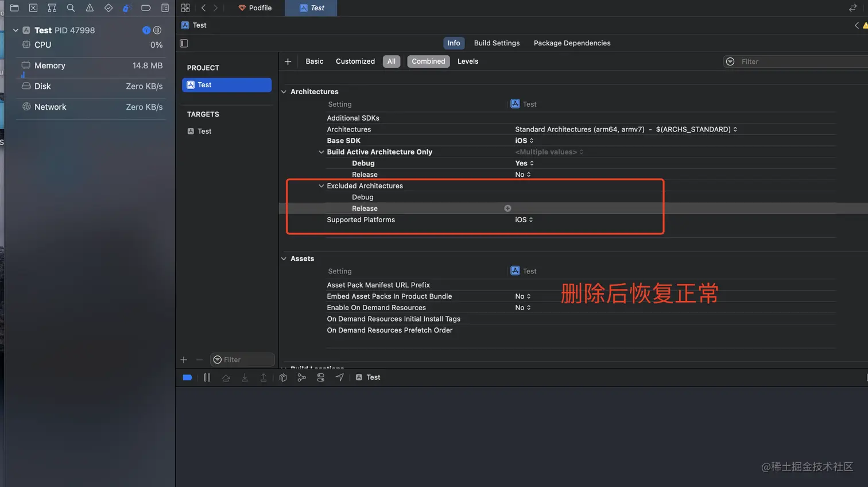Collapse the Architectures section
Screen dimensions: 868x487
284,92
